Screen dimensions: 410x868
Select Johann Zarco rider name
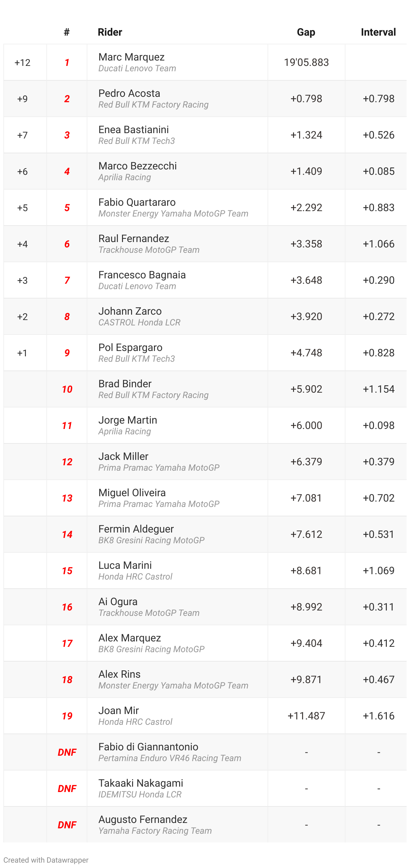[130, 311]
